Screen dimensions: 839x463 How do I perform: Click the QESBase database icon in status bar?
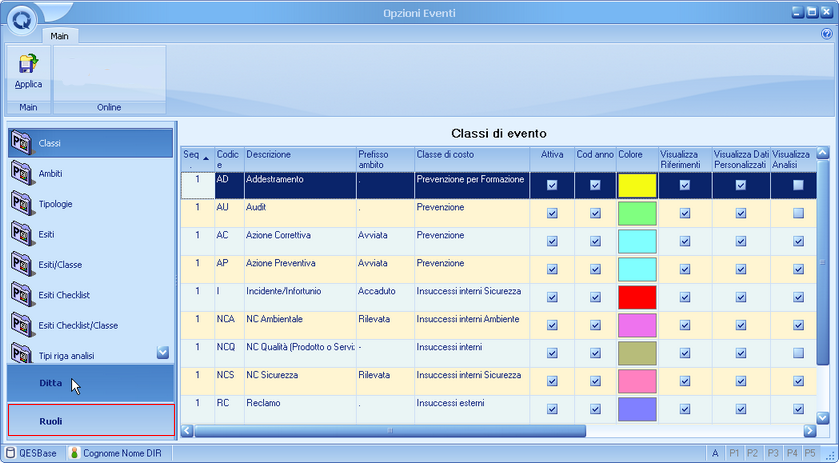click(11, 453)
